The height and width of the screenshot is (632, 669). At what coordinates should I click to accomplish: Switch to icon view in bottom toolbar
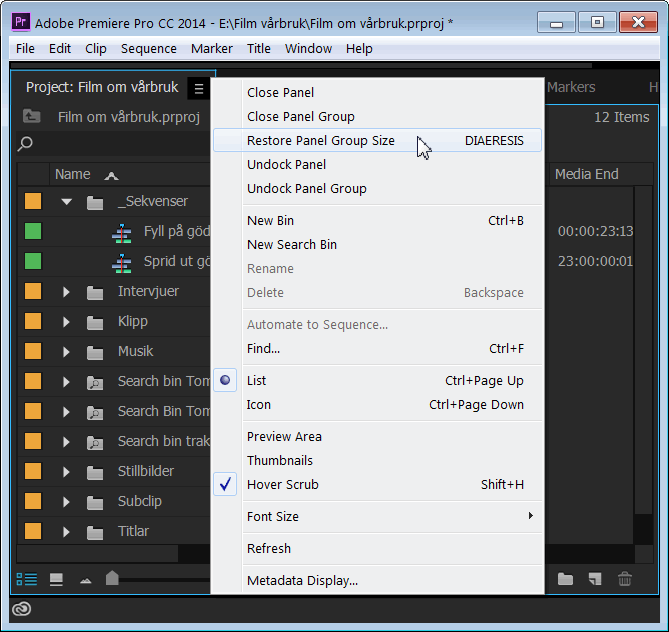tap(56, 579)
